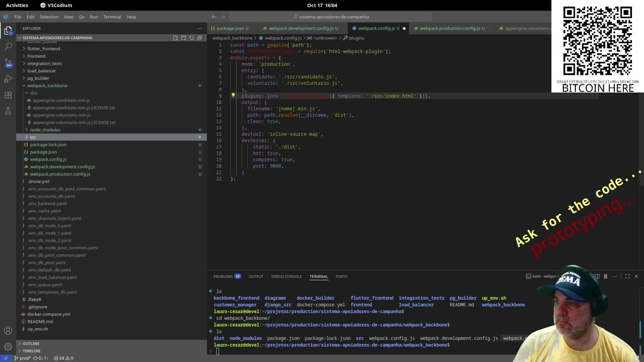
Task: Open the Terminal menu in menu bar
Action: [112, 17]
